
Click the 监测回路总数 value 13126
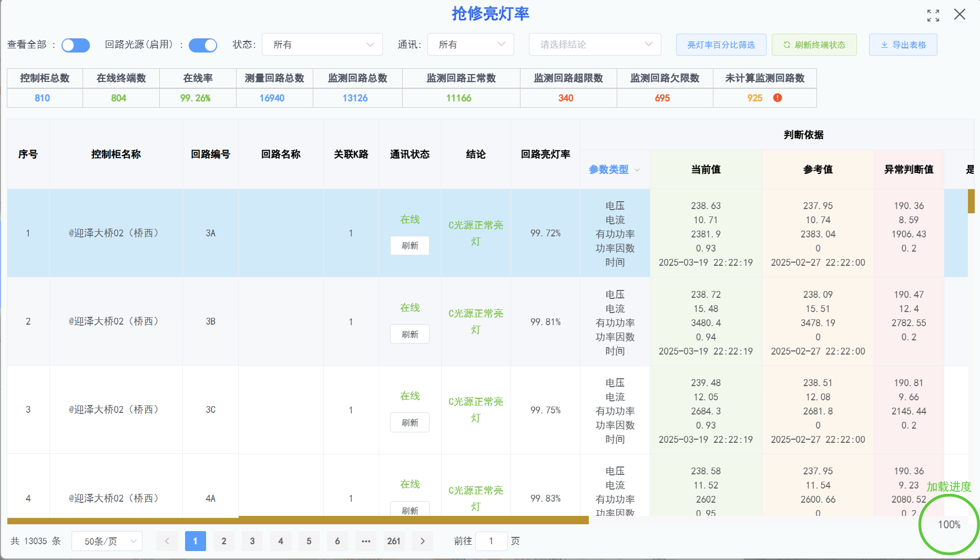coord(355,98)
